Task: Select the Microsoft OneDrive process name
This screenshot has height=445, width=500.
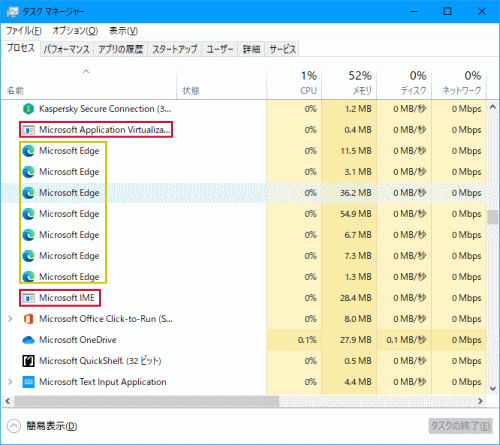Action: coord(78,340)
